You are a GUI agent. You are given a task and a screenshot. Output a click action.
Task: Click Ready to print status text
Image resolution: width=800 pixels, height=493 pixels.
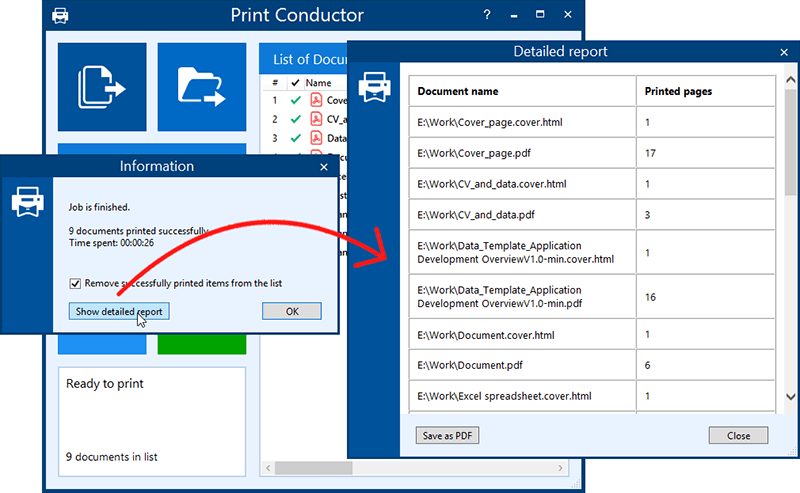click(105, 384)
